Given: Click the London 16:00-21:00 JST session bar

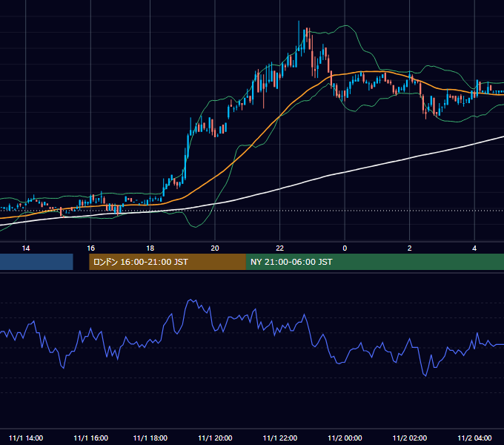Looking at the screenshot, I should [x=168, y=262].
